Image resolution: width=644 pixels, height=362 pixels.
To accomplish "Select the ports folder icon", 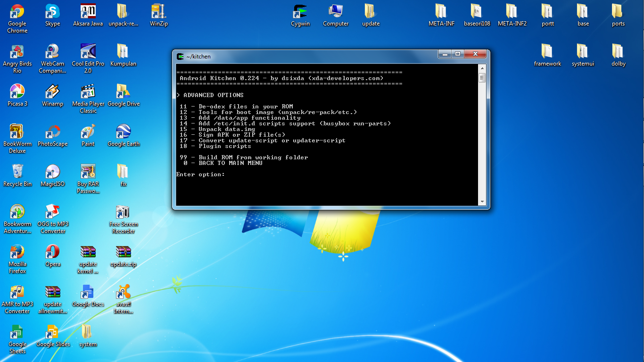I will (x=619, y=15).
